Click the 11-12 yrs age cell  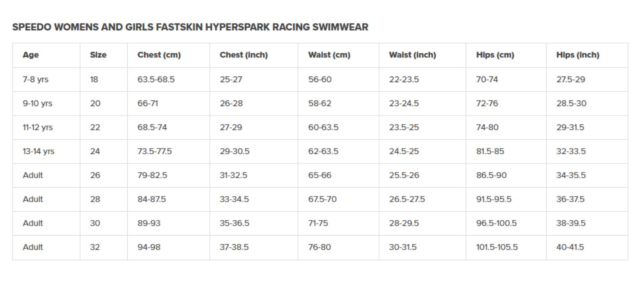38,128
